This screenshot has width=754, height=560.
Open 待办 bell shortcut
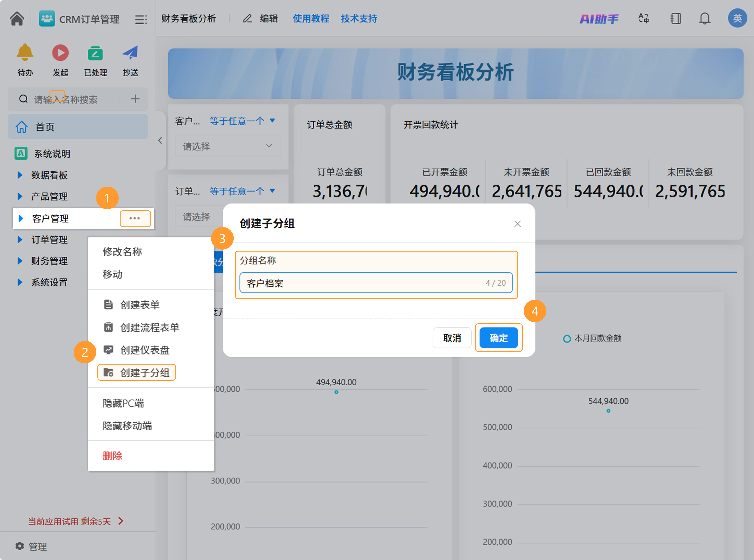point(25,53)
